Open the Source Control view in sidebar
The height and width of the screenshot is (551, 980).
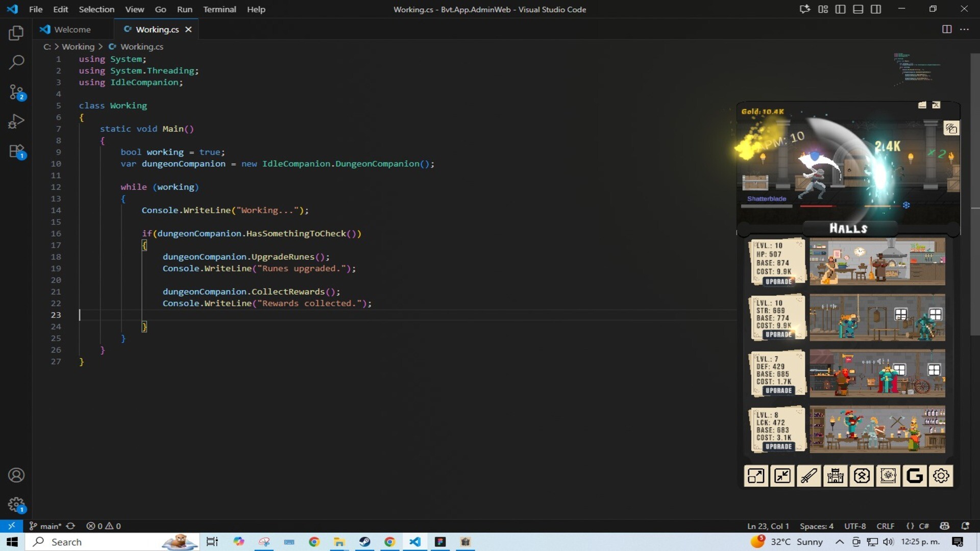[x=16, y=92]
